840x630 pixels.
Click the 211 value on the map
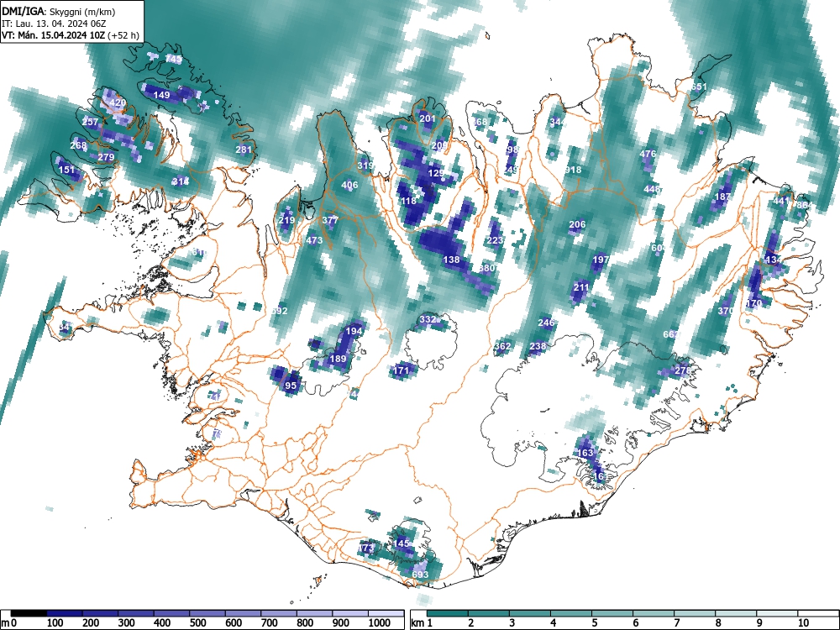point(581,287)
